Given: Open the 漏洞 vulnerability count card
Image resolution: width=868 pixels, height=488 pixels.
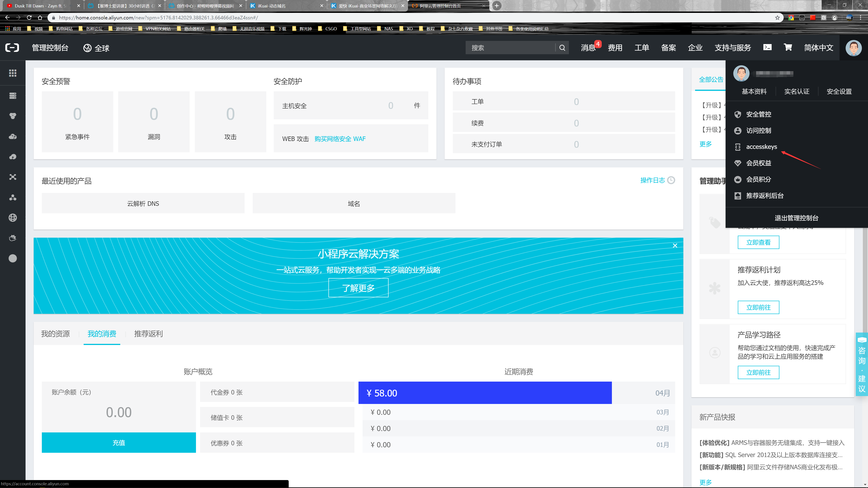Looking at the screenshot, I should pos(154,122).
